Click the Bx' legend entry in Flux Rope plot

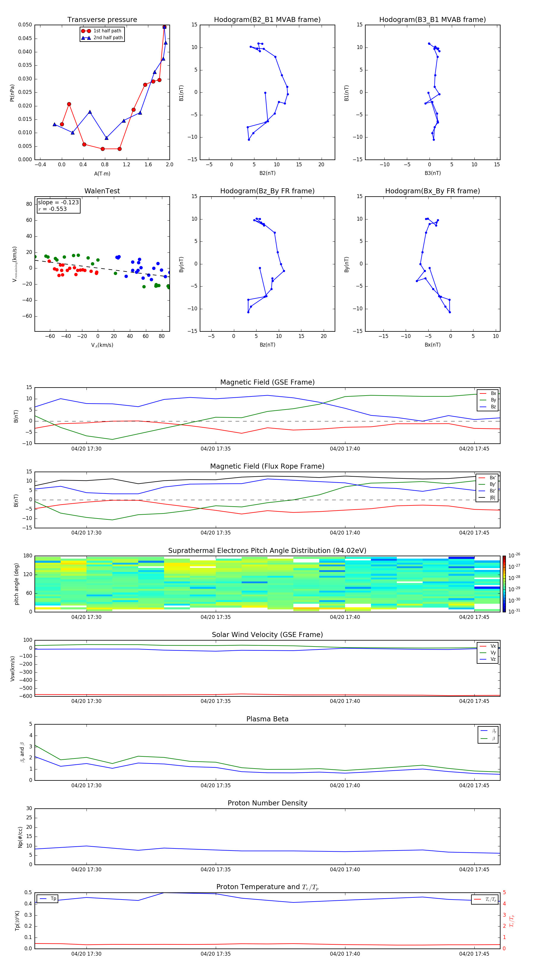[x=487, y=478]
